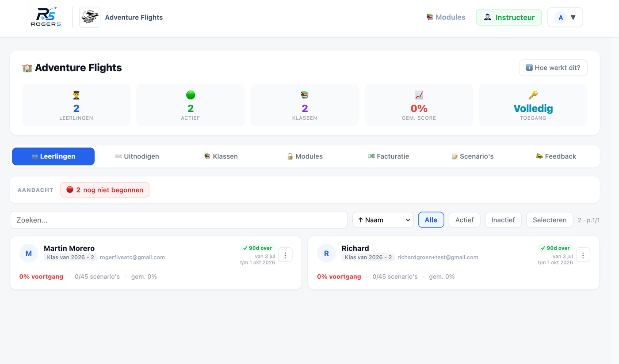Click the email rogerfiveatc@gmail.com

point(132,257)
